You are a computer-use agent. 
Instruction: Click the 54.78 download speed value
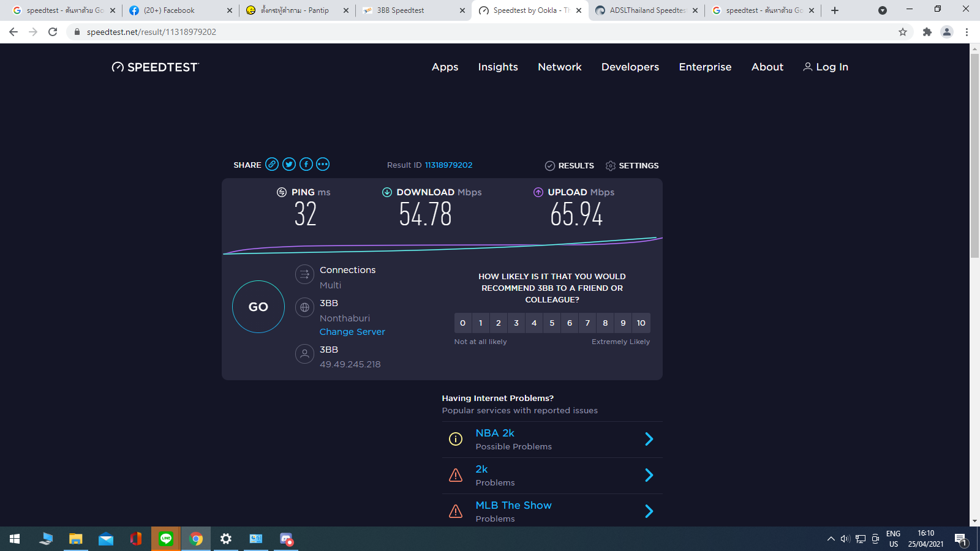click(x=426, y=214)
